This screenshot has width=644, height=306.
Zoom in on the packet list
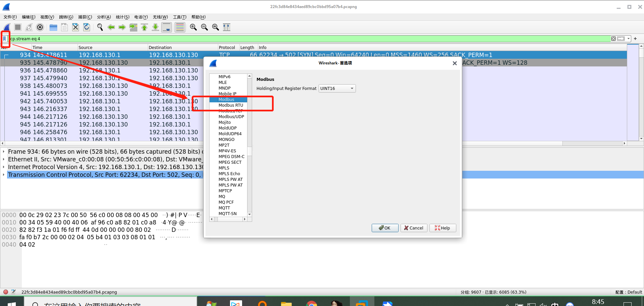(x=193, y=27)
